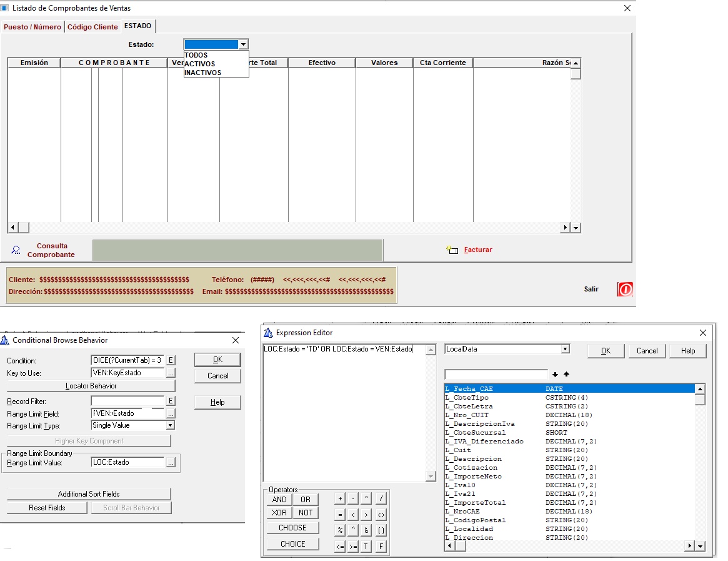Insert the less-than operator
The width and height of the screenshot is (728, 561).
click(353, 515)
